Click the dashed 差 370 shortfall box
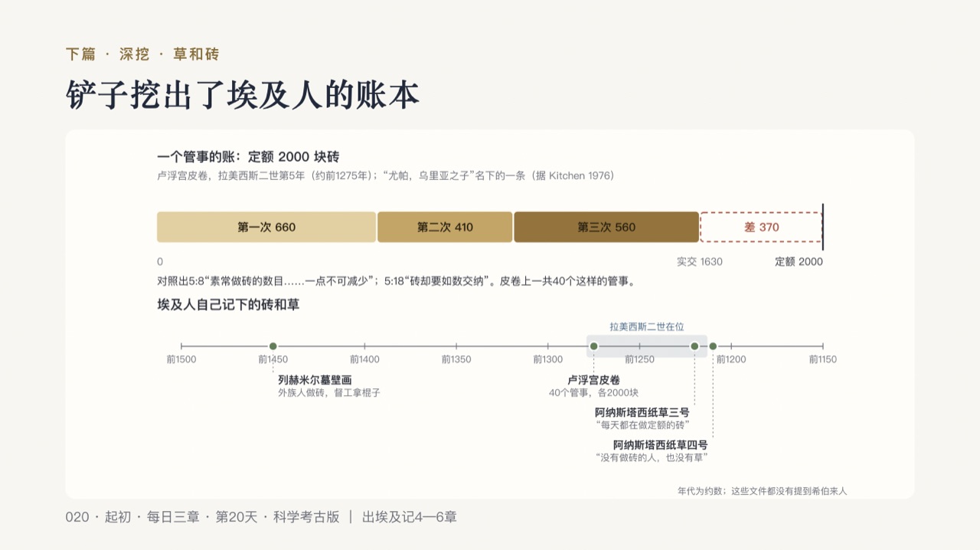Screen dimensions: 980x550 (x=761, y=227)
